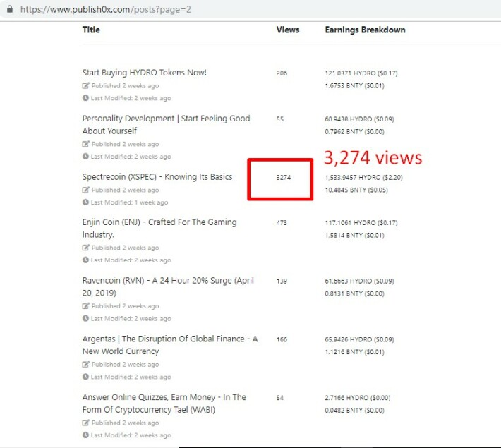Viewport: 501px width, 448px height.
Task: Open 'Ravencoin (RVN)' surge post
Action: [168, 286]
